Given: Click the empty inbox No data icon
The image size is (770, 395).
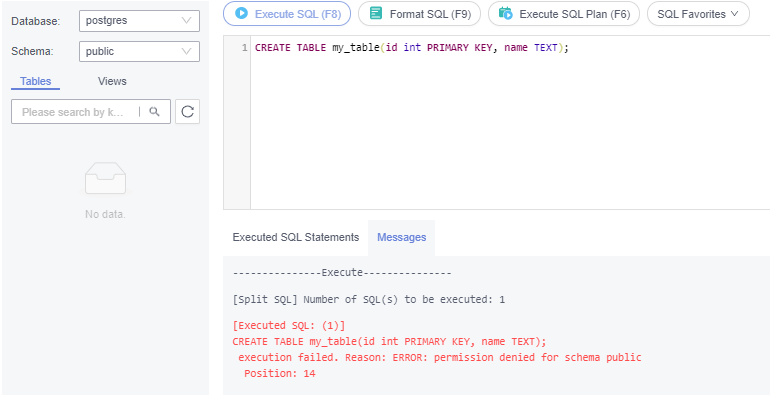Looking at the screenshot, I should click(x=105, y=178).
